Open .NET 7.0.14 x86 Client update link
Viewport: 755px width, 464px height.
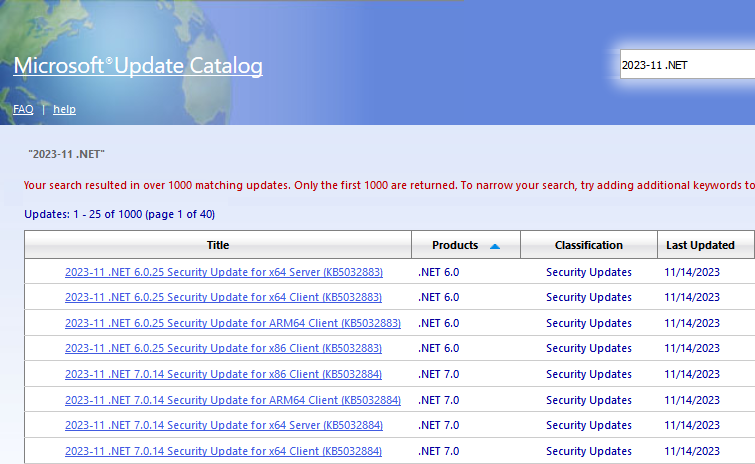click(x=223, y=374)
